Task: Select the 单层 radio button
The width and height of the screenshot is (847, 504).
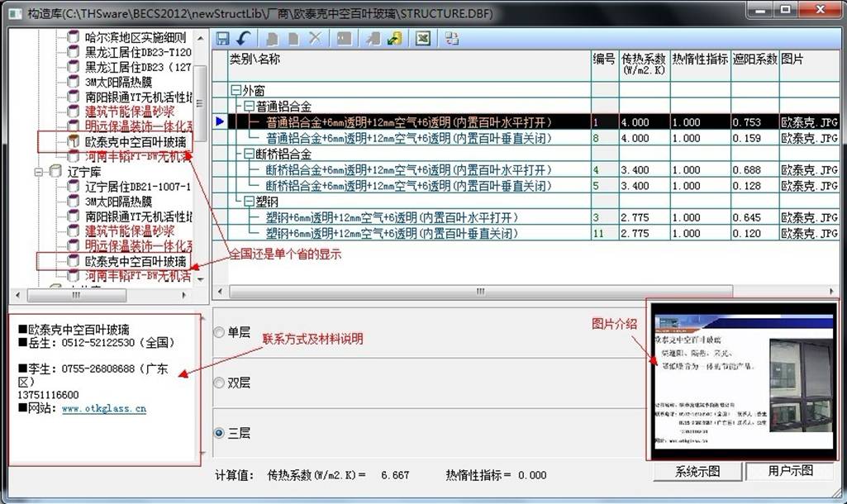Action: pyautogui.click(x=220, y=332)
